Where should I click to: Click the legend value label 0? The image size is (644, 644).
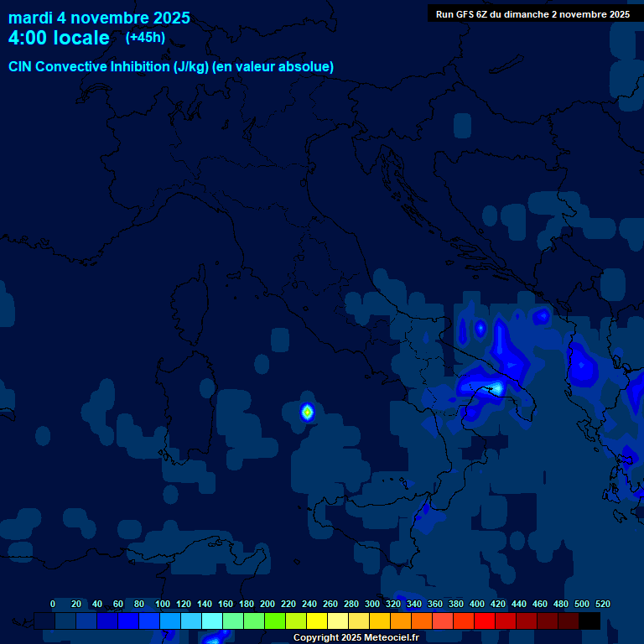53,604
